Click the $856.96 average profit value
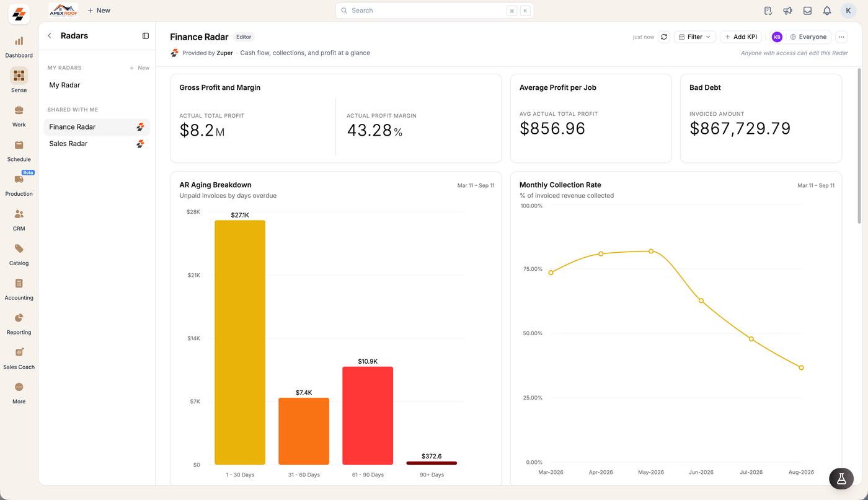The image size is (868, 500). tap(552, 128)
